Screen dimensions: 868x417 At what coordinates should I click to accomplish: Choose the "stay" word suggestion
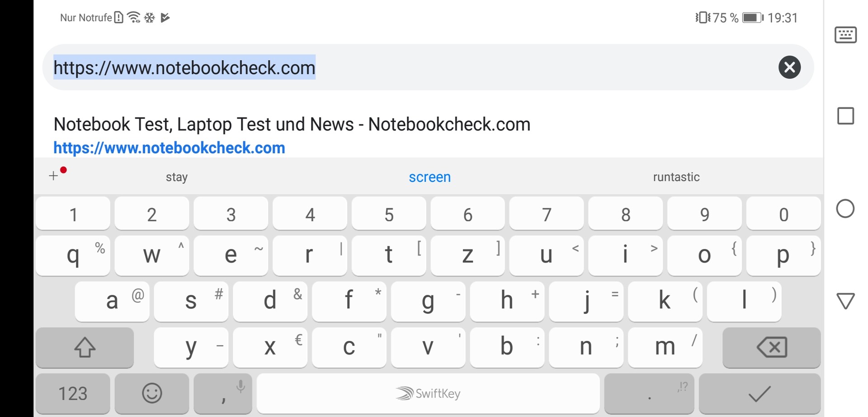[177, 177]
